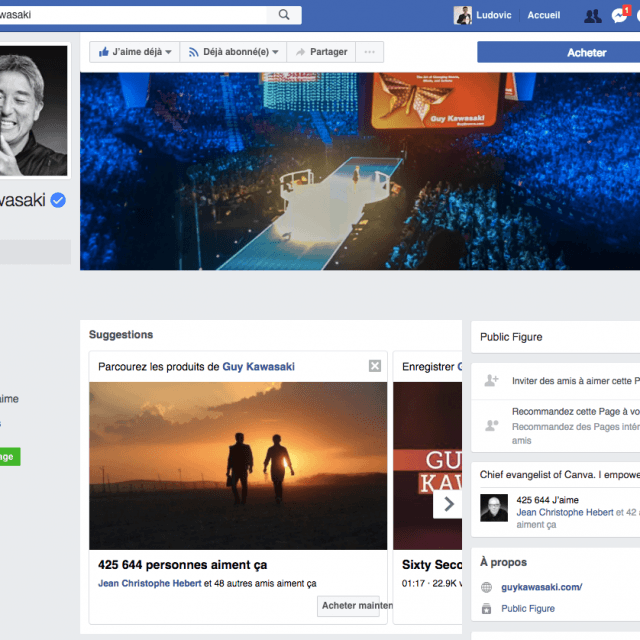
Task: Click the next suggestion chevron arrow
Action: (x=448, y=504)
